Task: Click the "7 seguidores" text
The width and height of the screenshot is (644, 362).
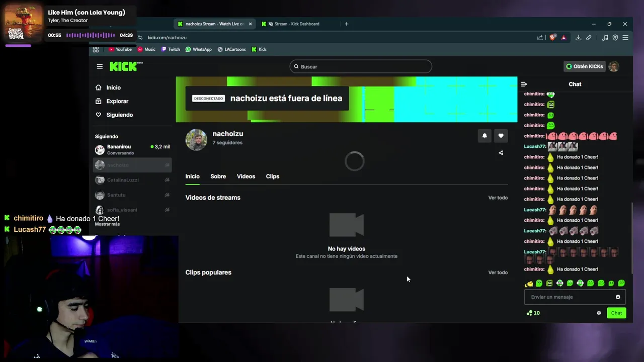Action: [227, 143]
